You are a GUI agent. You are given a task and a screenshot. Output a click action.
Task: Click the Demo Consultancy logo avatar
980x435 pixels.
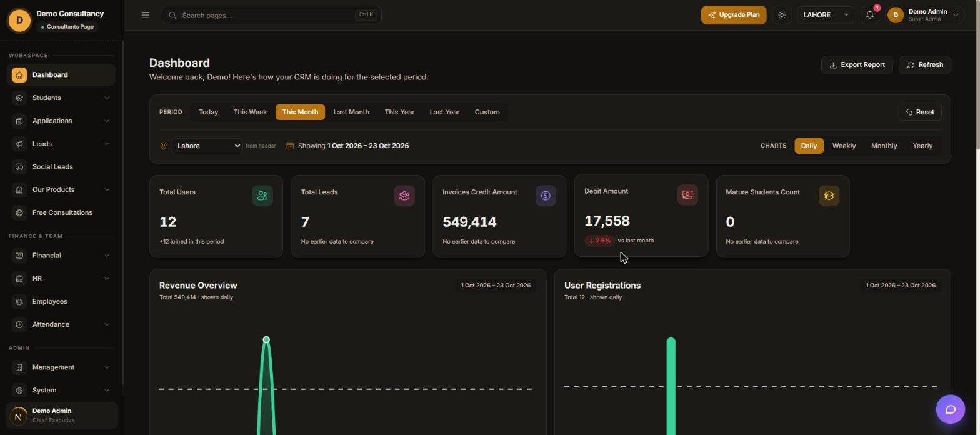point(19,20)
